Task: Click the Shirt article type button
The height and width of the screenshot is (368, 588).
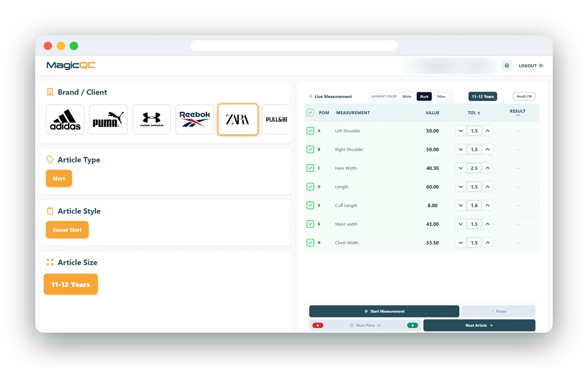Action: coord(59,178)
